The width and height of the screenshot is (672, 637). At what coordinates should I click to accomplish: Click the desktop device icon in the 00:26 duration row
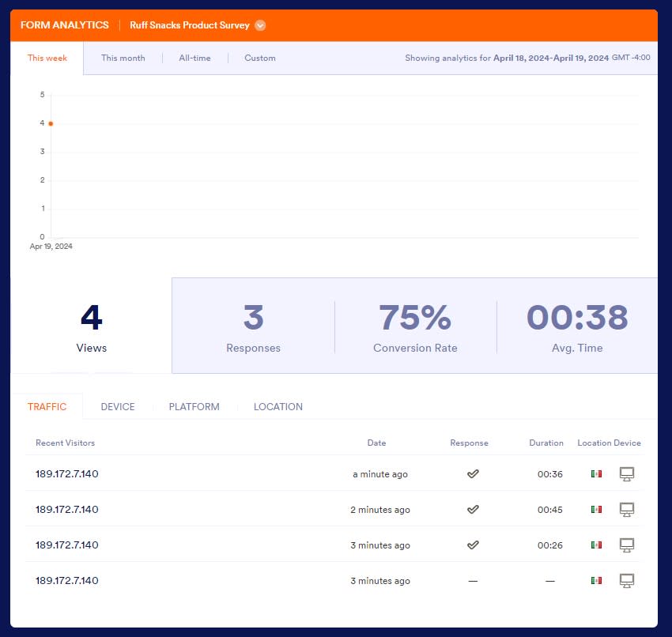pos(627,545)
